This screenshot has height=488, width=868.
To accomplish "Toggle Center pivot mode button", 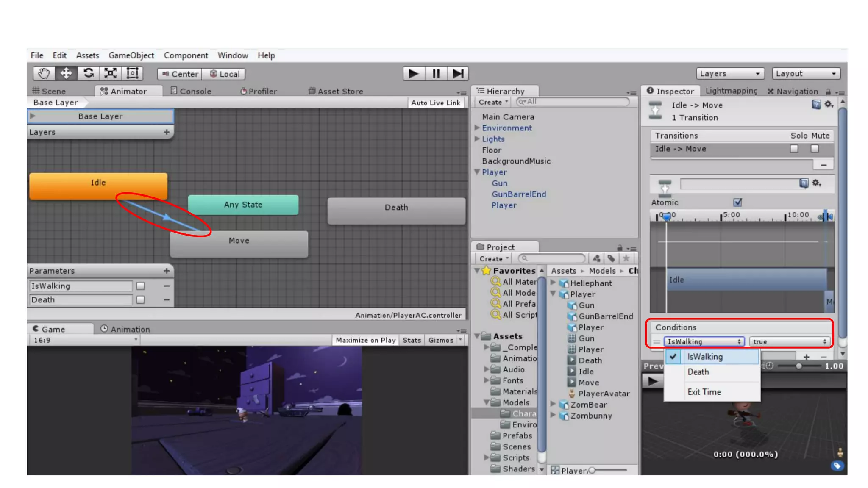I will tap(180, 74).
